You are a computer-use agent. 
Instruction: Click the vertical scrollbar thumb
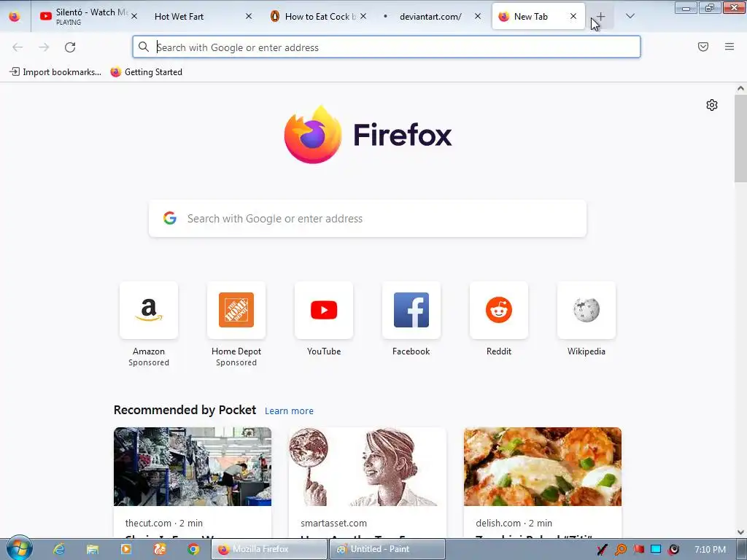(740, 138)
